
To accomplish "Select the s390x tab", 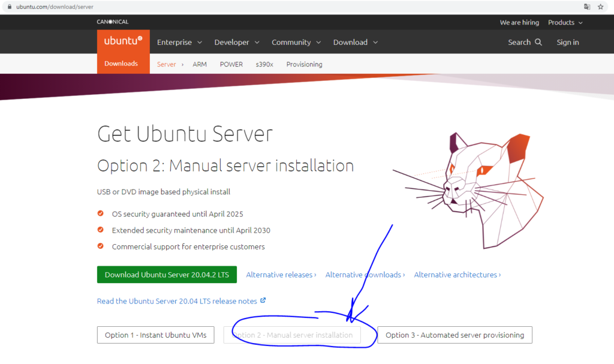I will (264, 64).
